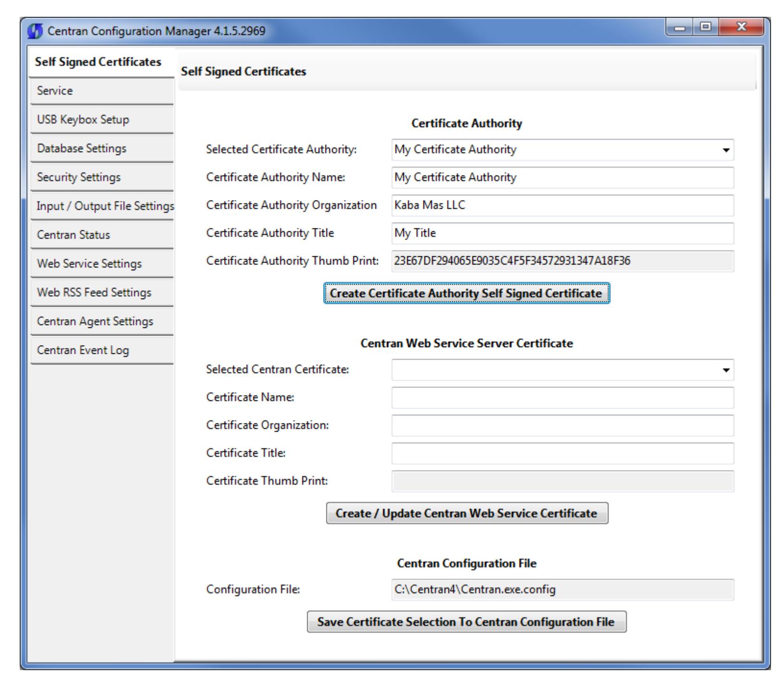Viewport: 784px width, 686px height.
Task: Open the Self Signed Certificates tab
Action: [102, 62]
